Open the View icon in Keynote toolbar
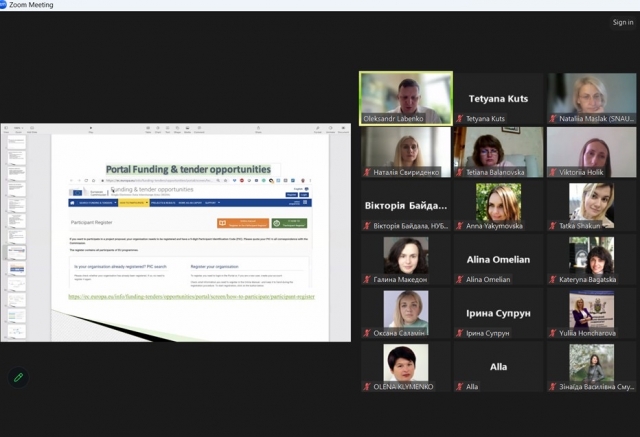The width and height of the screenshot is (640, 437). pos(6,129)
